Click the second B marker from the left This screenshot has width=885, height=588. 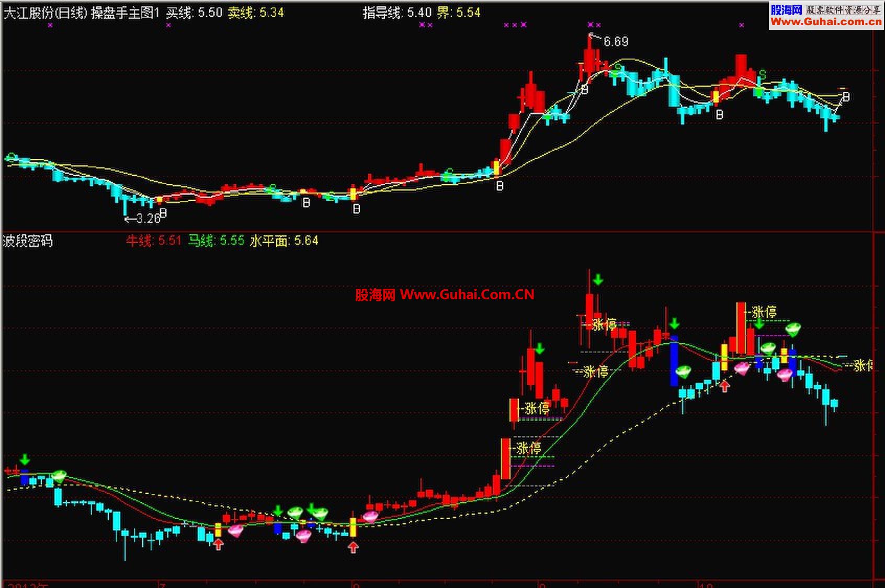307,202
